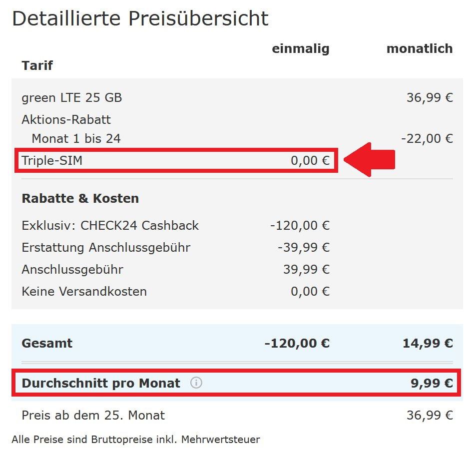Select the Preis ab dem 25. Monat label
This screenshot has width=476, height=451.
(93, 415)
